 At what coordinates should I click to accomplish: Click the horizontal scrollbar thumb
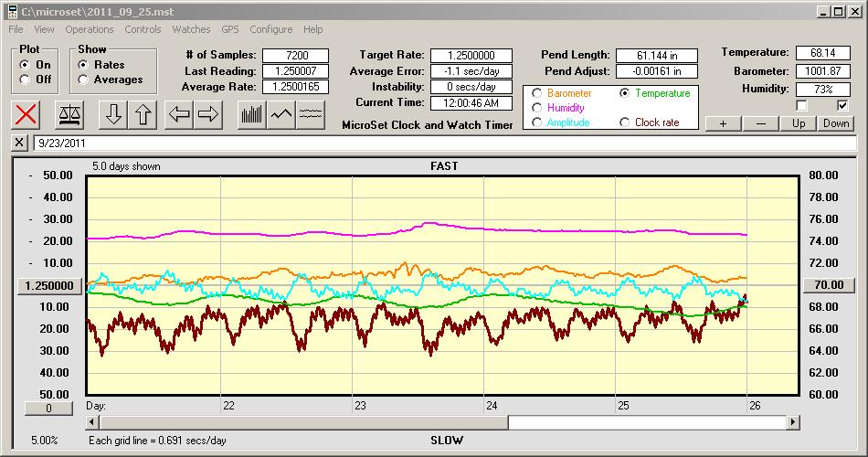(x=303, y=422)
